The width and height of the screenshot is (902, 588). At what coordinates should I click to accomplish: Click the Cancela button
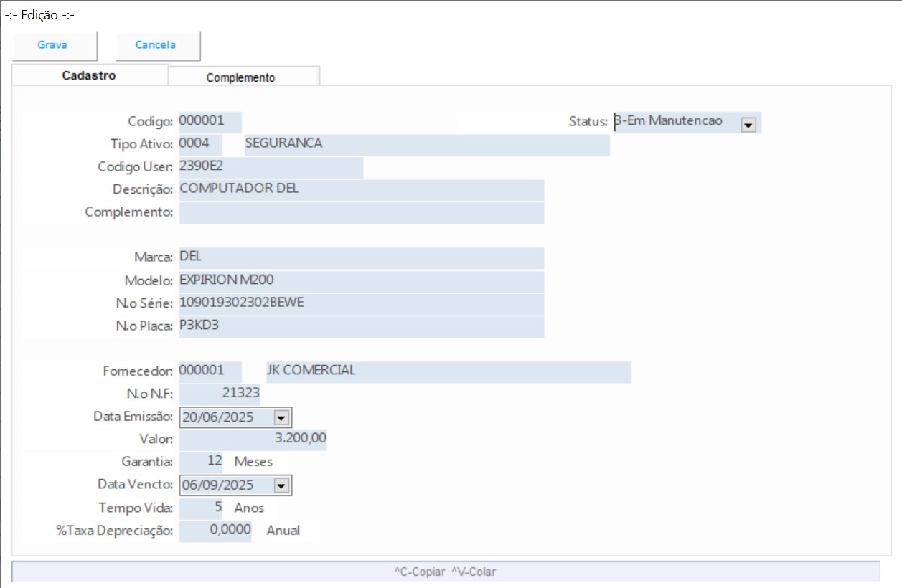[x=156, y=45]
